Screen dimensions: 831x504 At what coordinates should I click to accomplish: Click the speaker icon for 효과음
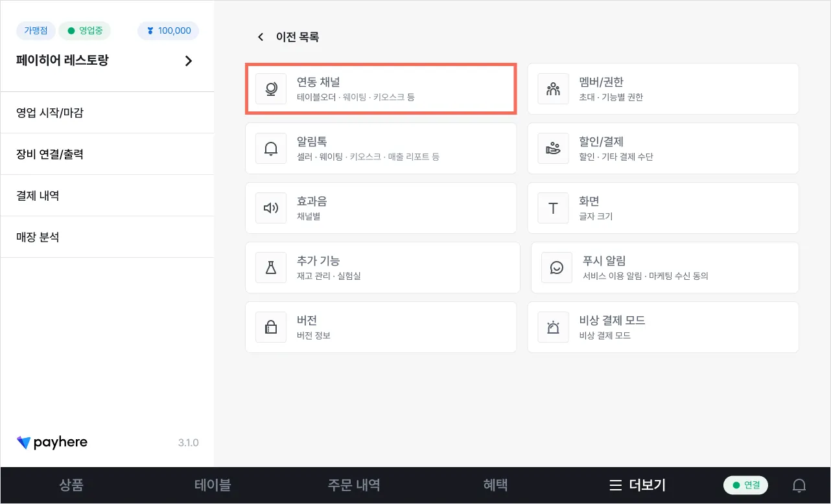click(271, 208)
